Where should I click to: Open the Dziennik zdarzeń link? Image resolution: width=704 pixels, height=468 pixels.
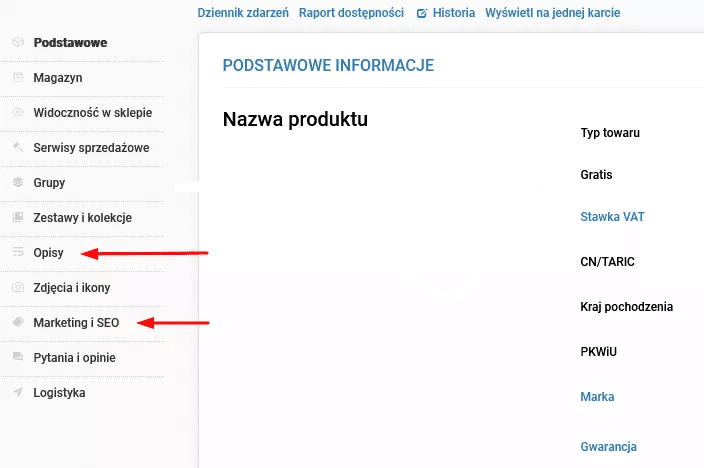pyautogui.click(x=243, y=13)
